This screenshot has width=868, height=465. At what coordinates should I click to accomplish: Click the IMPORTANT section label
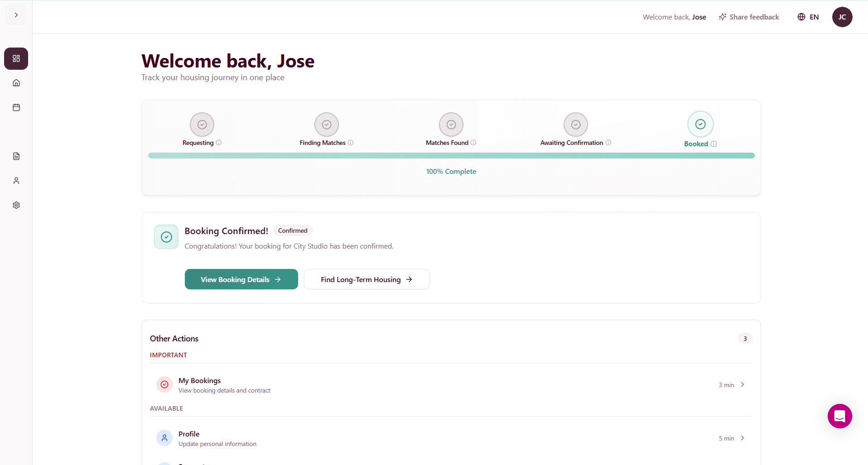point(169,355)
